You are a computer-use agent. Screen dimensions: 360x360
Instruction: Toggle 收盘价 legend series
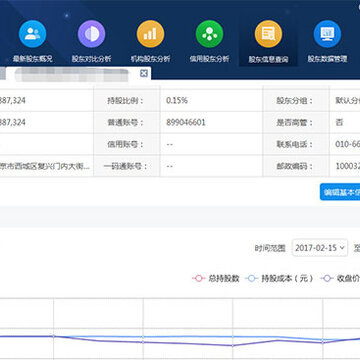pyautogui.click(x=340, y=278)
